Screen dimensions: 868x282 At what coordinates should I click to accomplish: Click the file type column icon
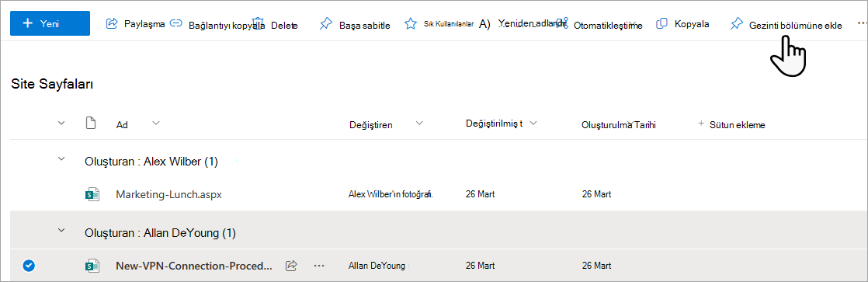point(91,123)
